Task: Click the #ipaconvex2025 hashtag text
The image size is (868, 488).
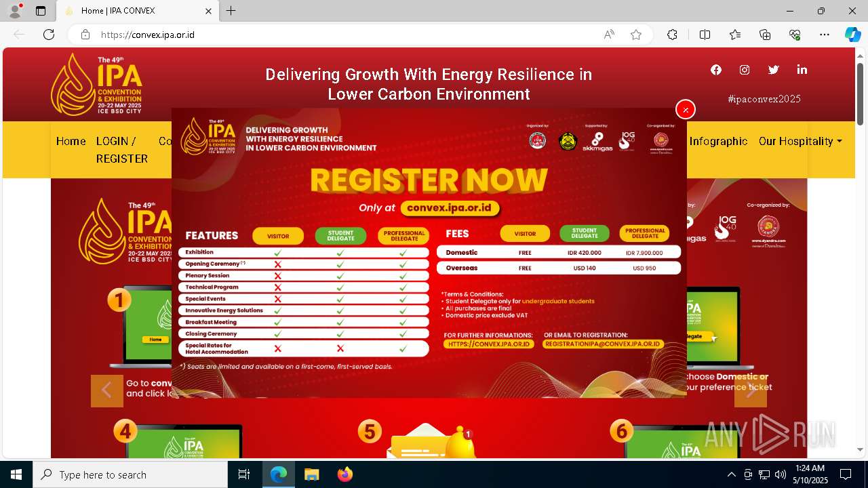Action: pyautogui.click(x=764, y=99)
